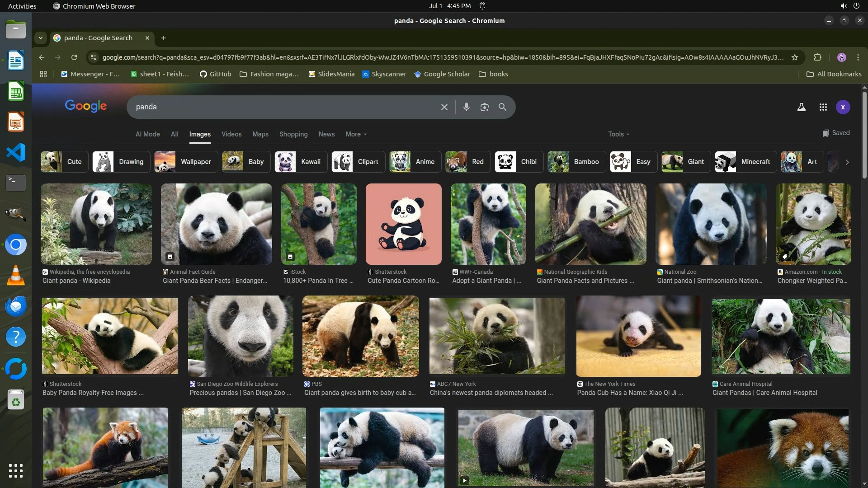Open Google Lens image search icon
This screenshot has height=488, width=868.
pos(484,107)
